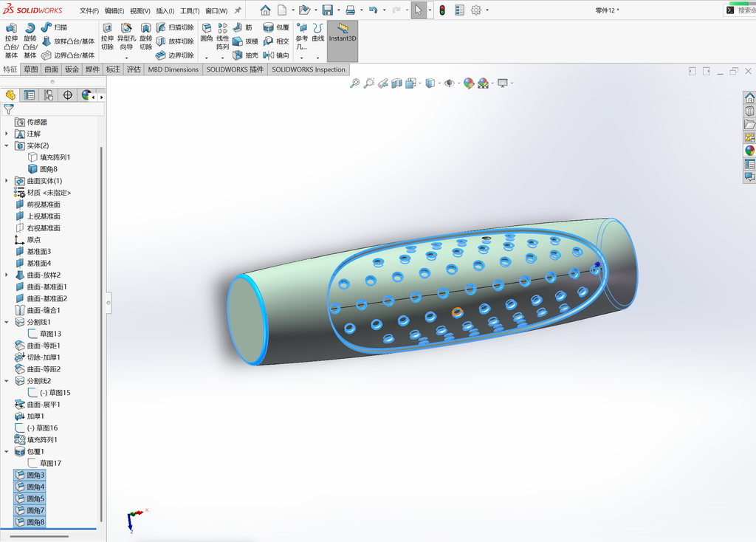Click the Rebuild traffic light icon
Viewport: 756px width, 542px height.
coord(442,10)
